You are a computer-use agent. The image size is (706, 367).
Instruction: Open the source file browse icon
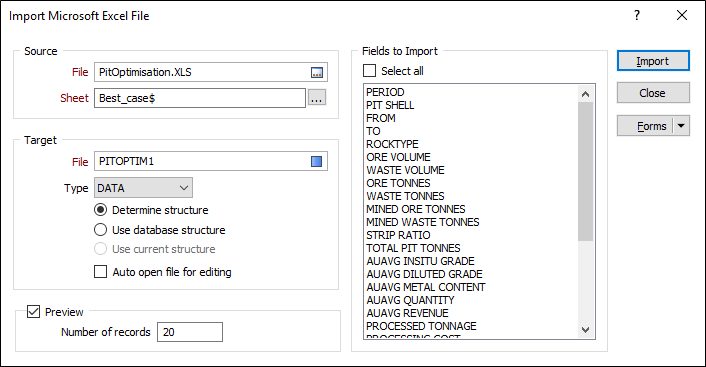[x=317, y=72]
